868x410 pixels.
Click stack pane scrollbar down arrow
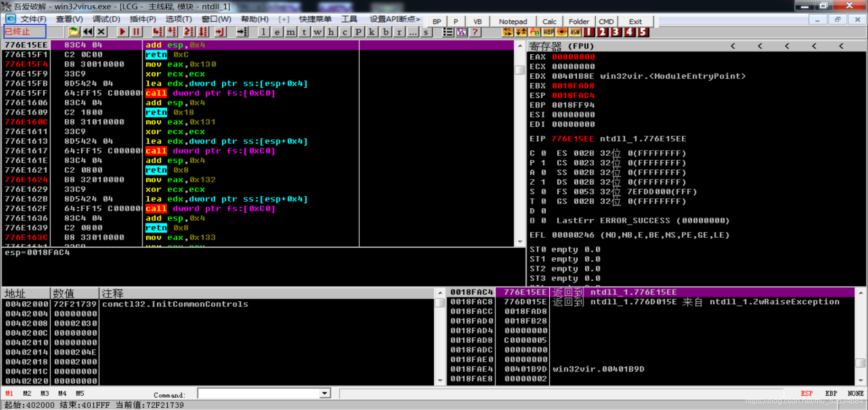(x=860, y=380)
